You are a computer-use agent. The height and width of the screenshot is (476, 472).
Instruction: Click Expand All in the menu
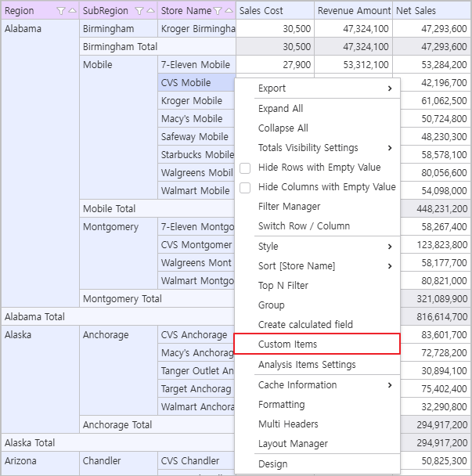[280, 109]
